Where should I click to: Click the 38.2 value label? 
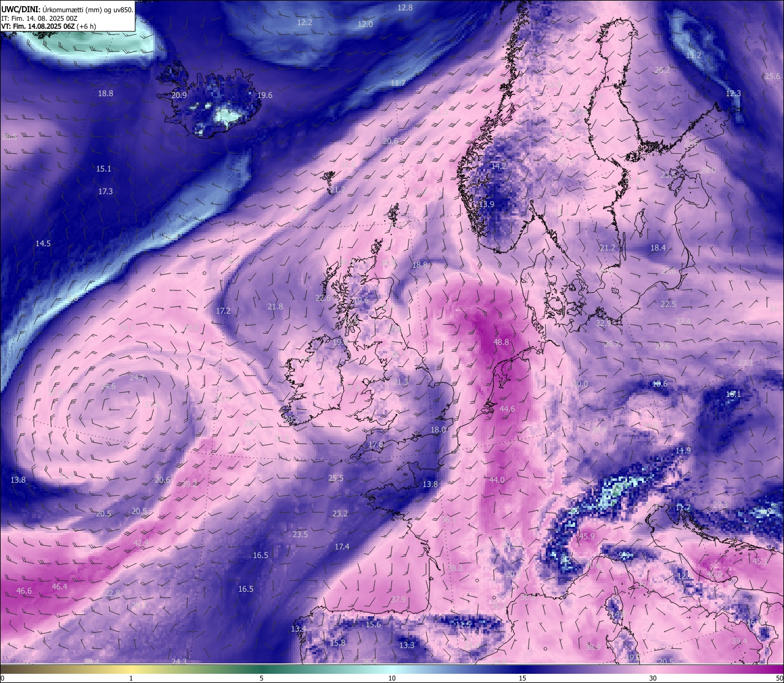click(x=455, y=568)
